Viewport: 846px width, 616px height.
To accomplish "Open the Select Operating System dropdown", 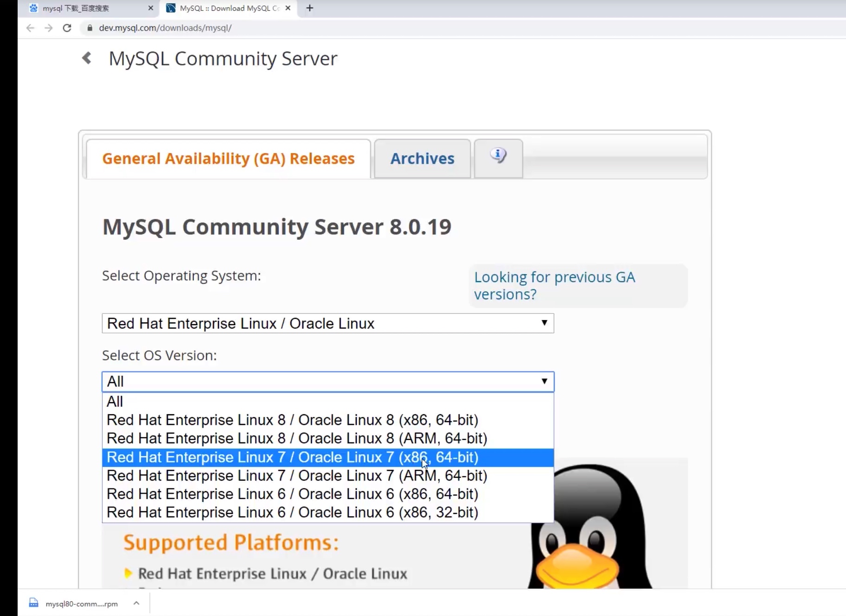I will pos(327,323).
